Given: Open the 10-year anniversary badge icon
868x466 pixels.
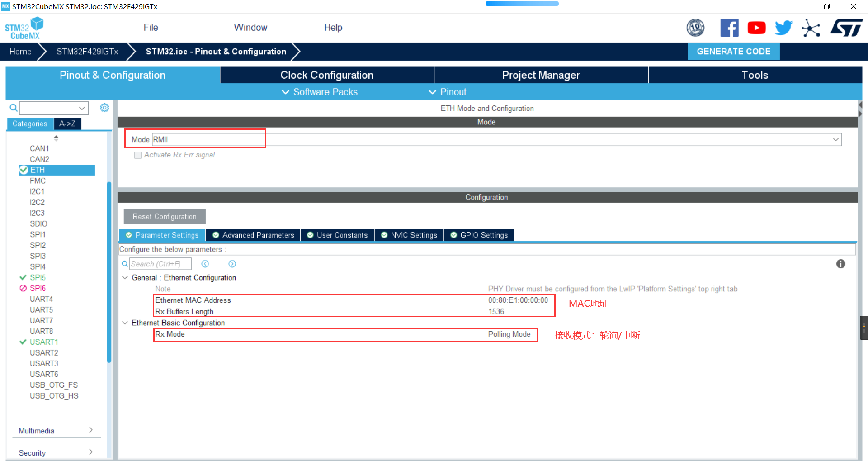Looking at the screenshot, I should [695, 28].
